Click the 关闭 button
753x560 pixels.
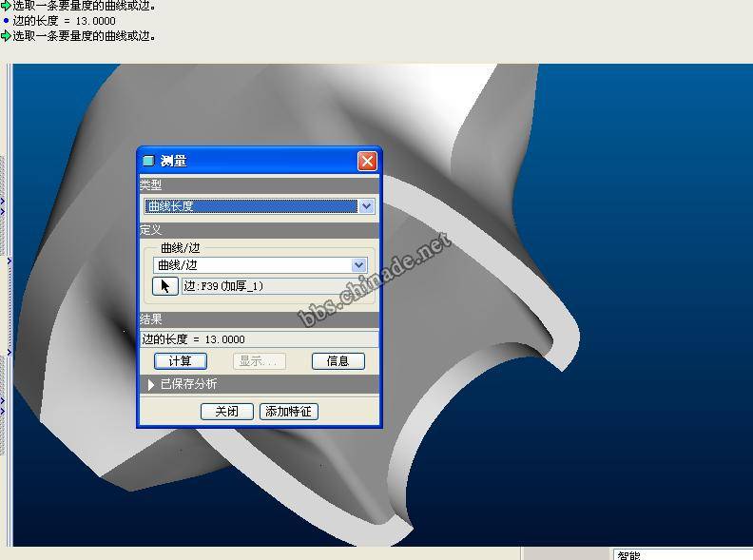pyautogui.click(x=226, y=412)
